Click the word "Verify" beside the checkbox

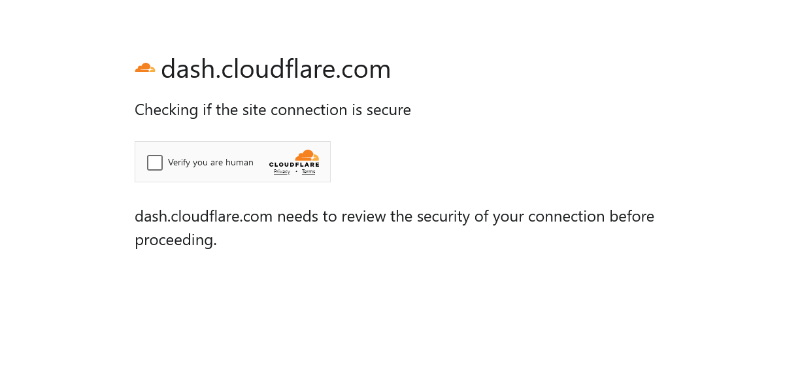pyautogui.click(x=179, y=163)
